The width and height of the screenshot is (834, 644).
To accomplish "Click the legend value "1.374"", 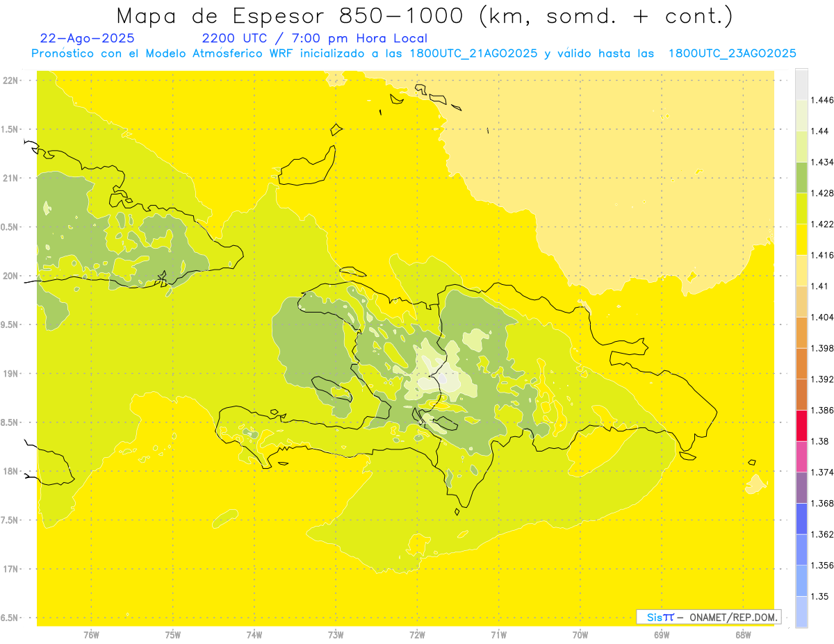I will click(823, 472).
